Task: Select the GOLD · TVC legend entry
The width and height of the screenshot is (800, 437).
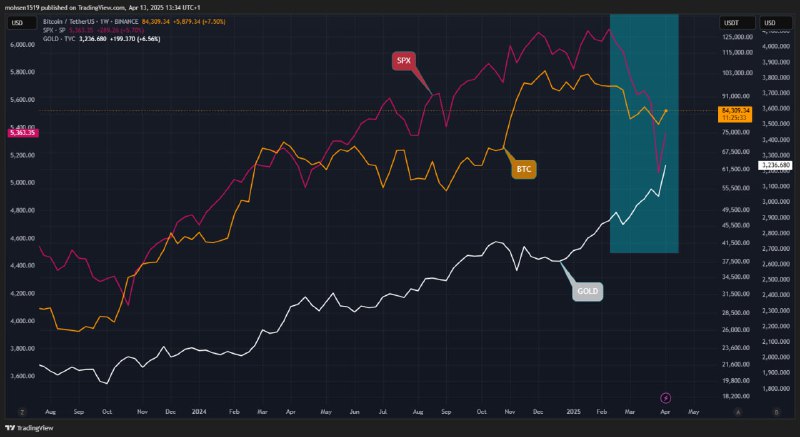Action: (59, 38)
